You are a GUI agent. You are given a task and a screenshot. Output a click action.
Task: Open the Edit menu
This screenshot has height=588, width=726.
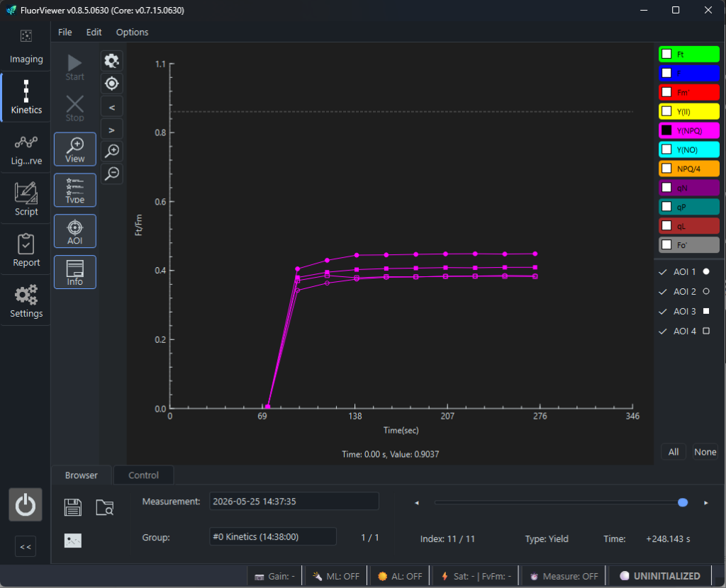coord(94,32)
